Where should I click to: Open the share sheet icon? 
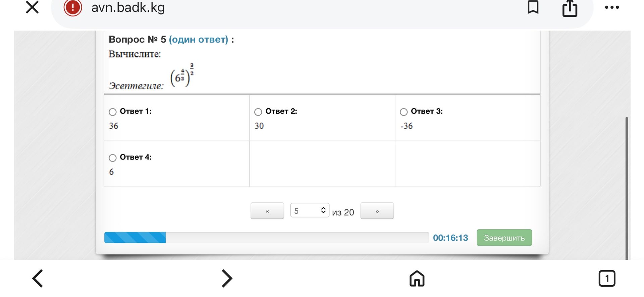[570, 8]
